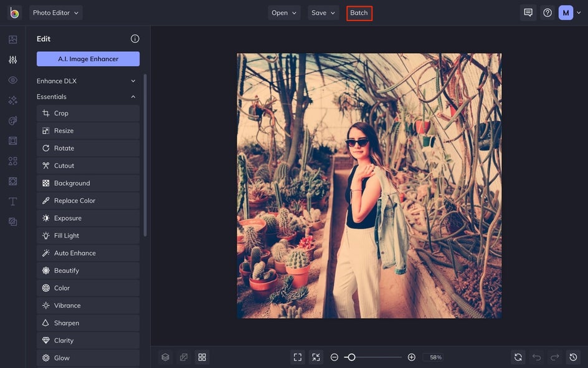This screenshot has width=588, height=368.
Task: Open the Save dropdown menu
Action: [x=323, y=12]
